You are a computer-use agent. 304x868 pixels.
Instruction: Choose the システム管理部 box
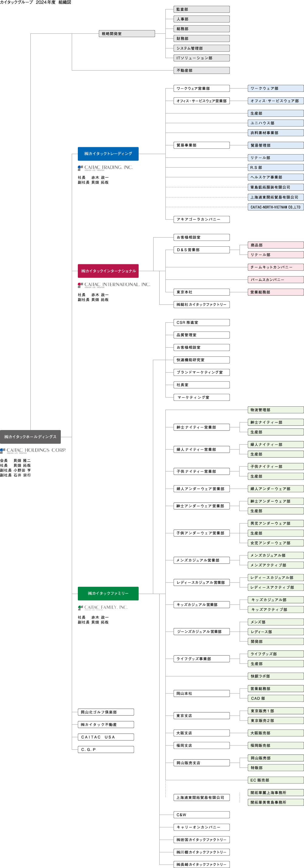[x=202, y=48]
